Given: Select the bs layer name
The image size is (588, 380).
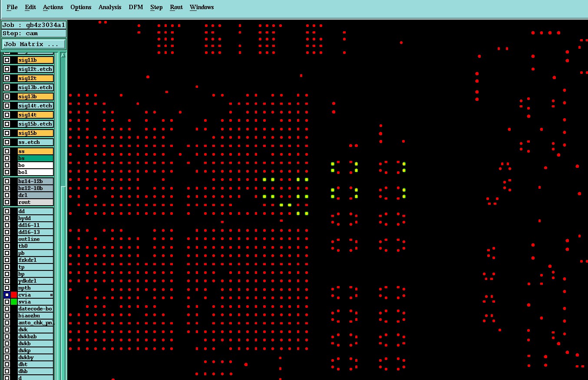Looking at the screenshot, I should point(36,158).
